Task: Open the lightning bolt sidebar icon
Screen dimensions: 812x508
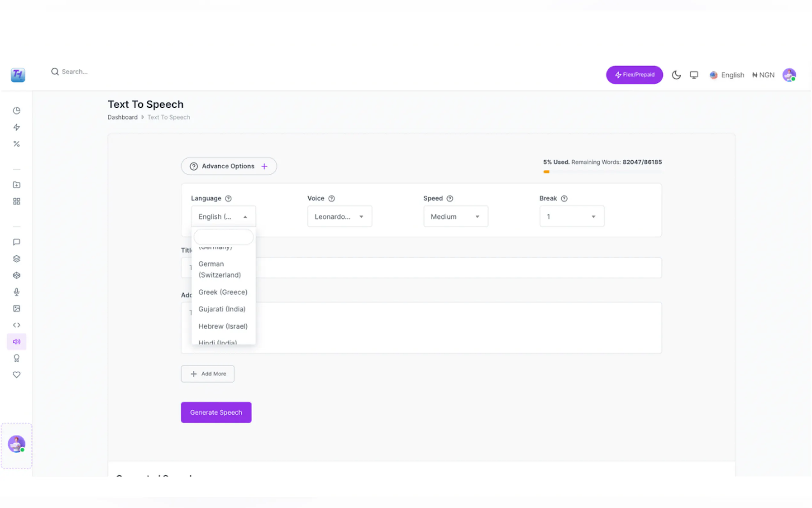Action: (16, 127)
